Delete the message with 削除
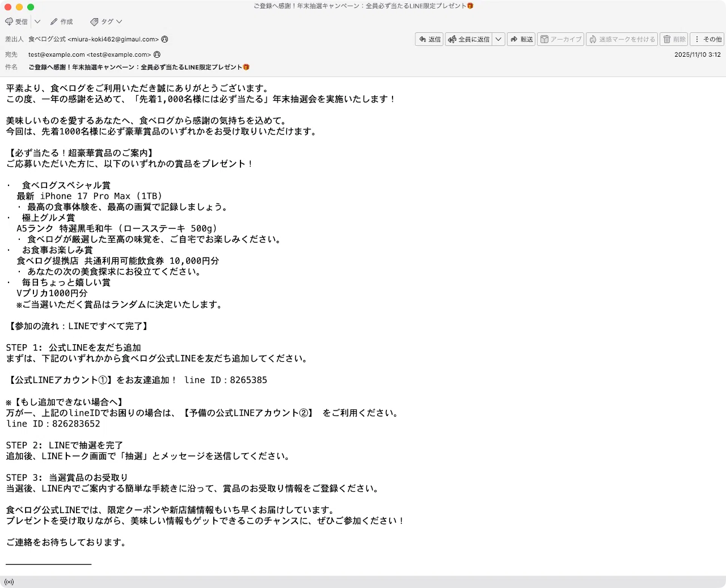This screenshot has width=726, height=588. point(674,39)
